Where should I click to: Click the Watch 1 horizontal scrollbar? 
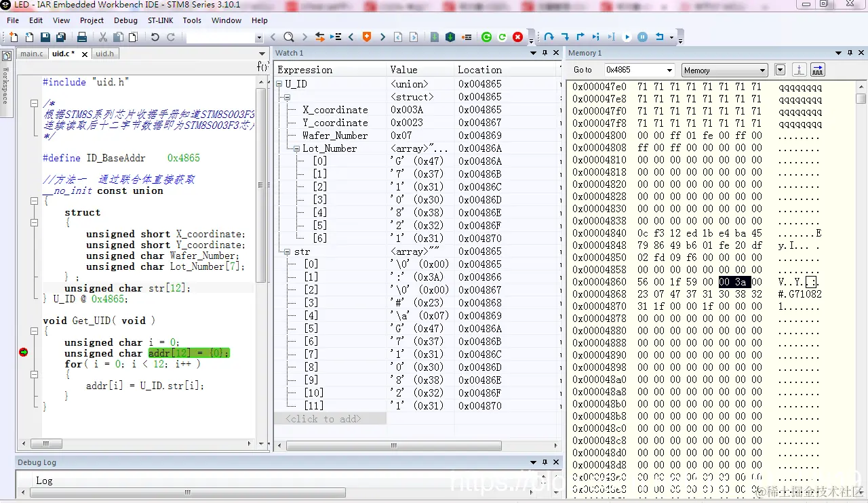(x=418, y=446)
